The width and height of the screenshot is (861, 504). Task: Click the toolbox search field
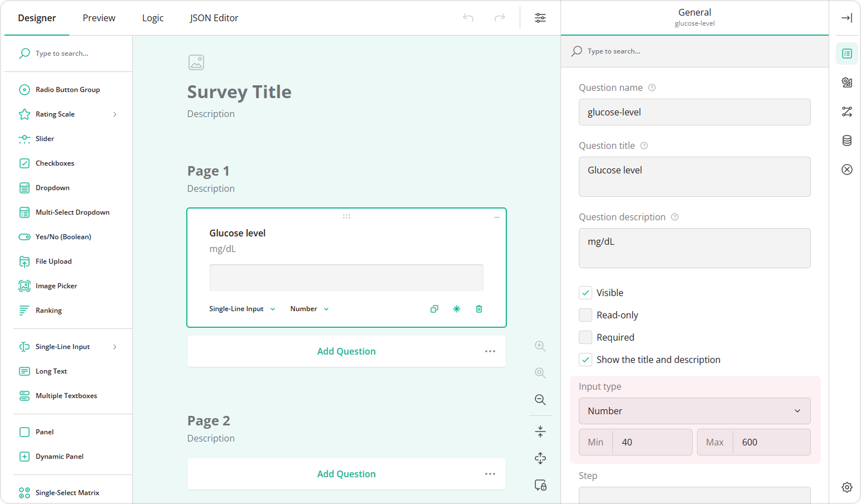click(x=67, y=53)
